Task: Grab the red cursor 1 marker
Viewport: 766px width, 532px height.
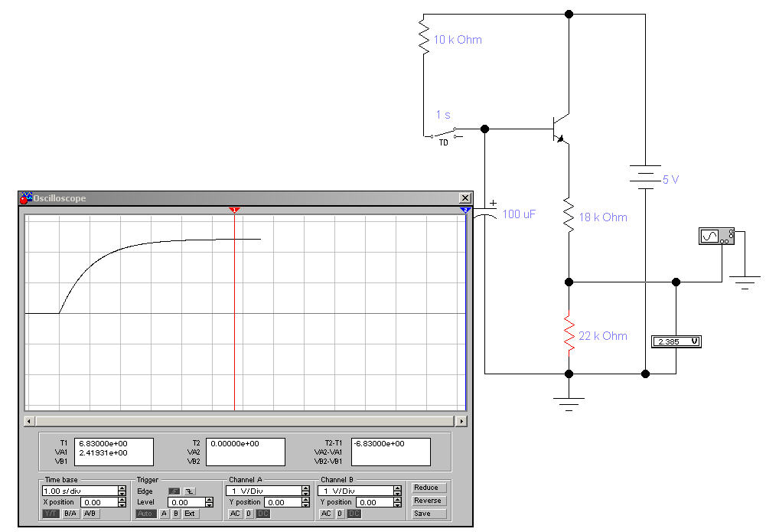Action: 234,210
